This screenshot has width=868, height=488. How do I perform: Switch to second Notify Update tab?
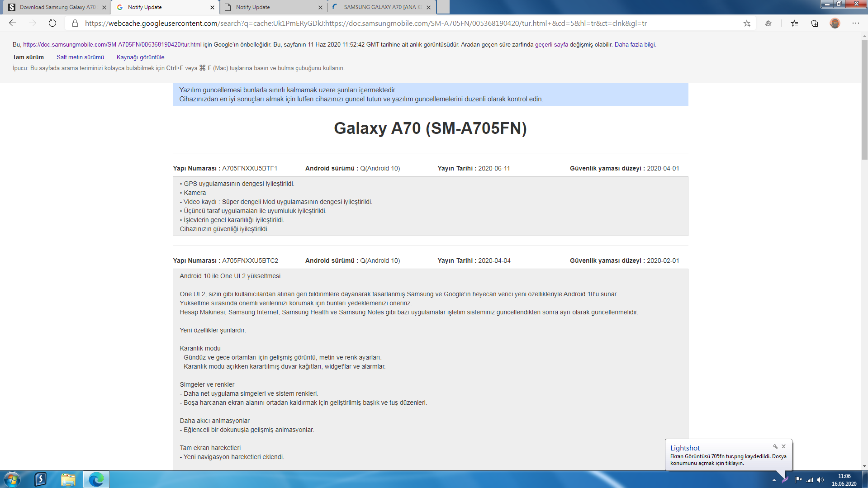coord(273,7)
